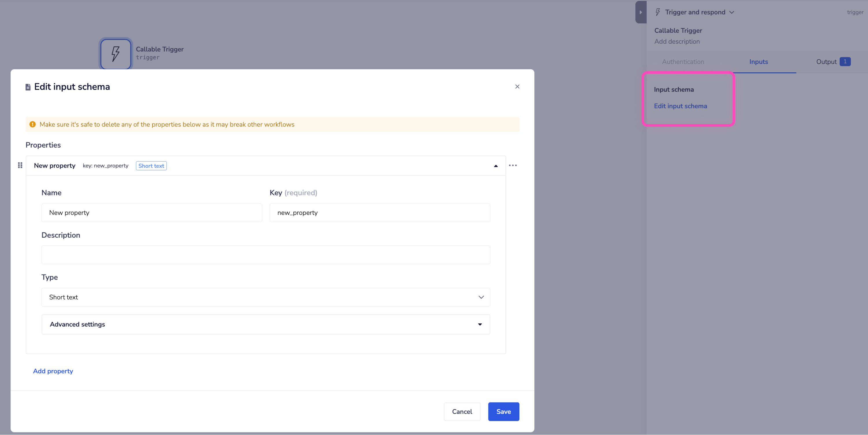The height and width of the screenshot is (435, 868).
Task: Click the drag handle beside New property
Action: [20, 165]
